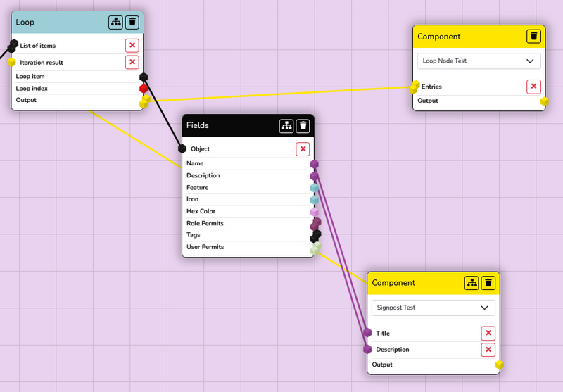563x392 pixels.
Task: Delete the Fields node with trash icon
Action: (303, 126)
